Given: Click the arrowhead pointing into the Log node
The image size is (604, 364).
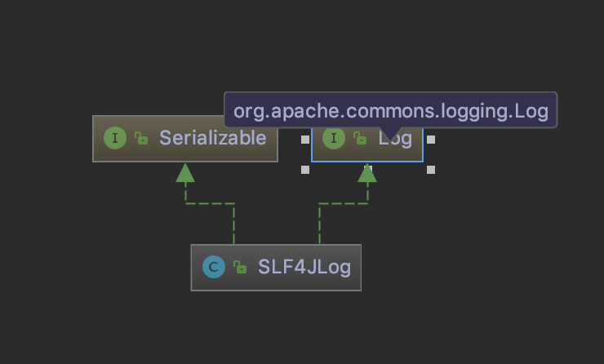Looking at the screenshot, I should 367,172.
